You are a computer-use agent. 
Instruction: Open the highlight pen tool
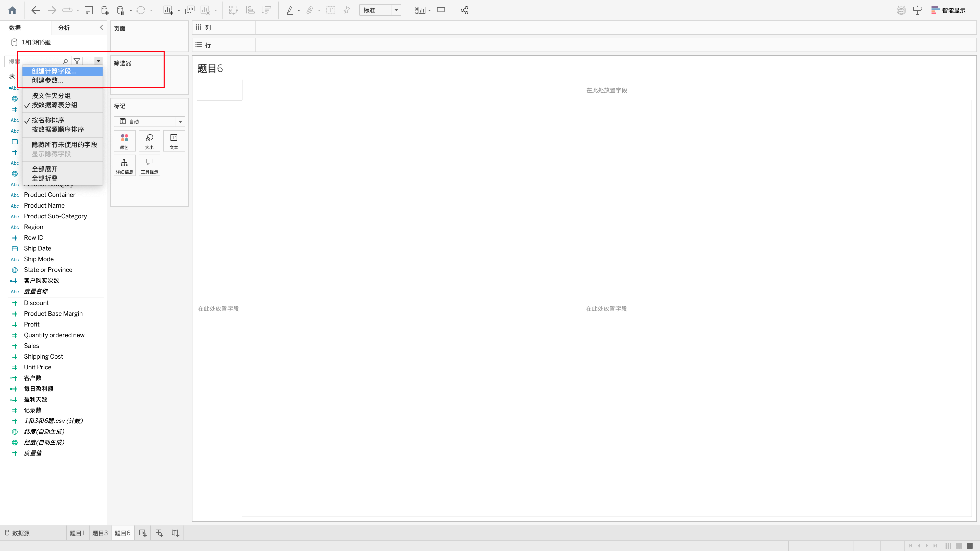coord(290,10)
